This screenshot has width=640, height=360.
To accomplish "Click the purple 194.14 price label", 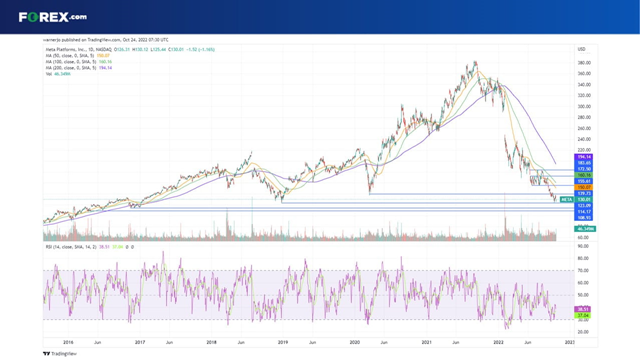I will point(583,157).
